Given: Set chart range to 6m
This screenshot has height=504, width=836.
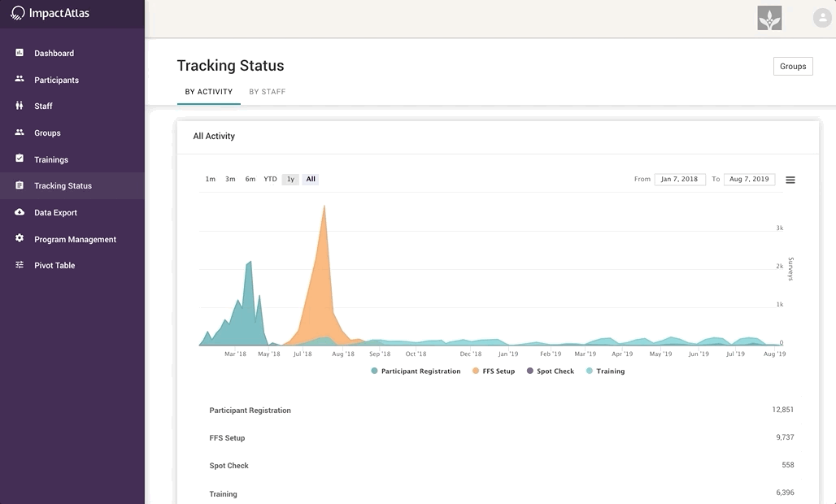Looking at the screenshot, I should [250, 179].
